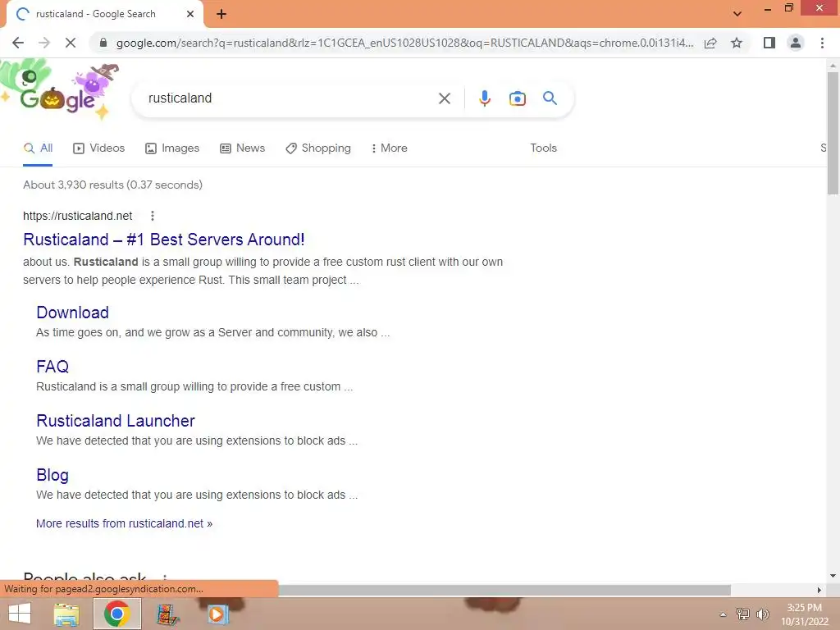840x630 pixels.
Task: Switch to the News tab
Action: pyautogui.click(x=243, y=148)
